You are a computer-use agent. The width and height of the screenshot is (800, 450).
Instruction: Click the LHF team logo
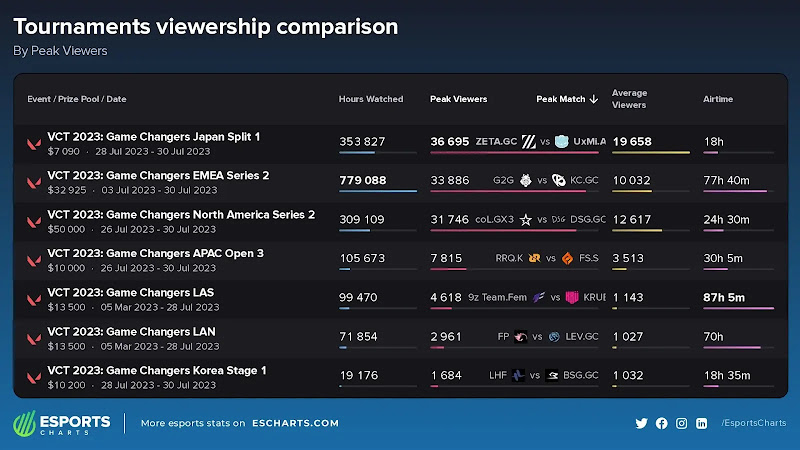pyautogui.click(x=518, y=375)
